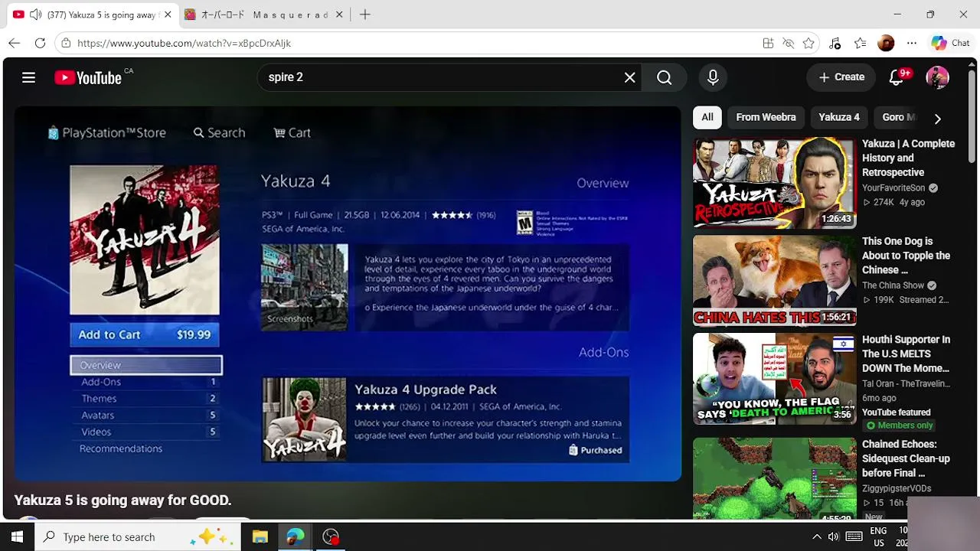Open Copilot Chat in the browser
Screen dimensions: 980x551
(x=951, y=43)
